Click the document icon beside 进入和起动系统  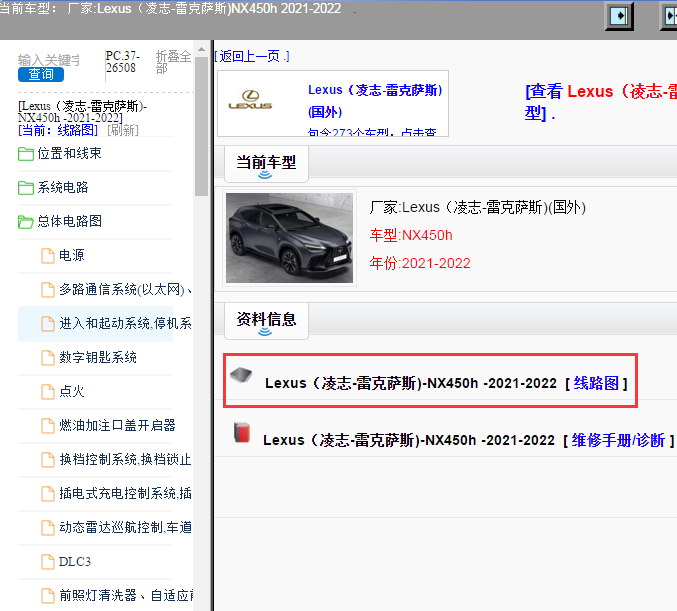47,323
